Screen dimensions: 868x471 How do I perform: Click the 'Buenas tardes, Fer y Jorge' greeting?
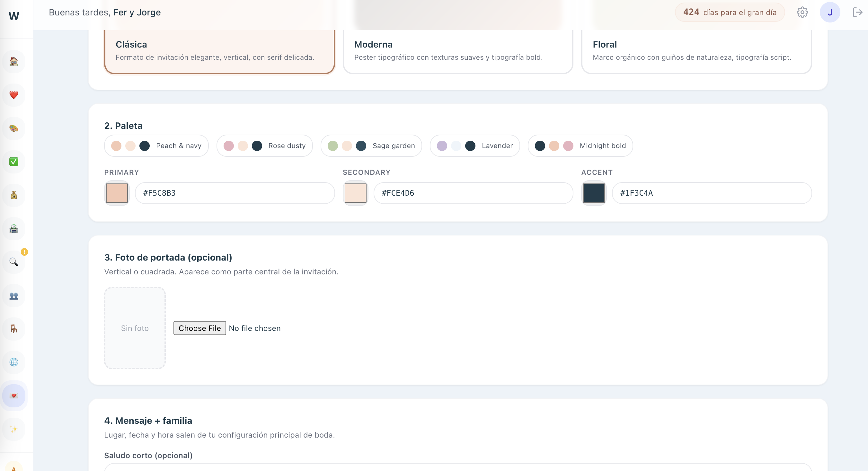105,13
